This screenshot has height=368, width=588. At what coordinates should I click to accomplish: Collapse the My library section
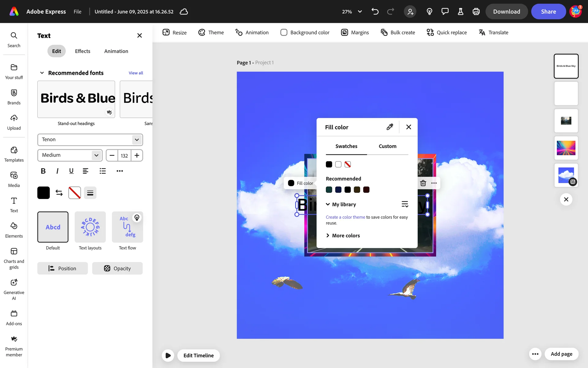click(x=328, y=204)
